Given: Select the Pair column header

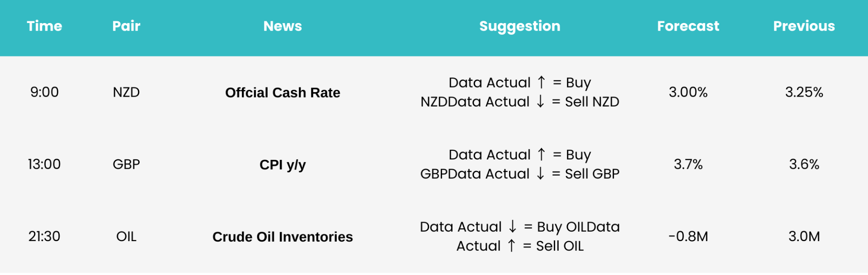Looking at the screenshot, I should (126, 26).
